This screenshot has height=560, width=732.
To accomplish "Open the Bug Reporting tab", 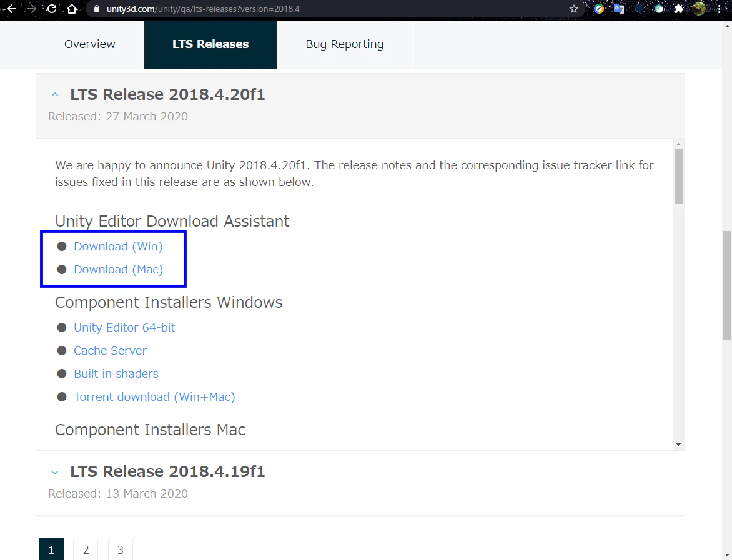I will (345, 44).
